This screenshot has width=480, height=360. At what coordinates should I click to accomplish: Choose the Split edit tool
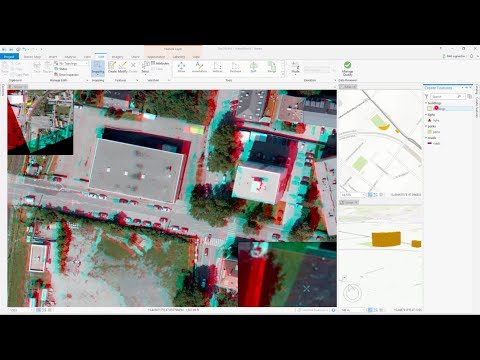click(253, 67)
